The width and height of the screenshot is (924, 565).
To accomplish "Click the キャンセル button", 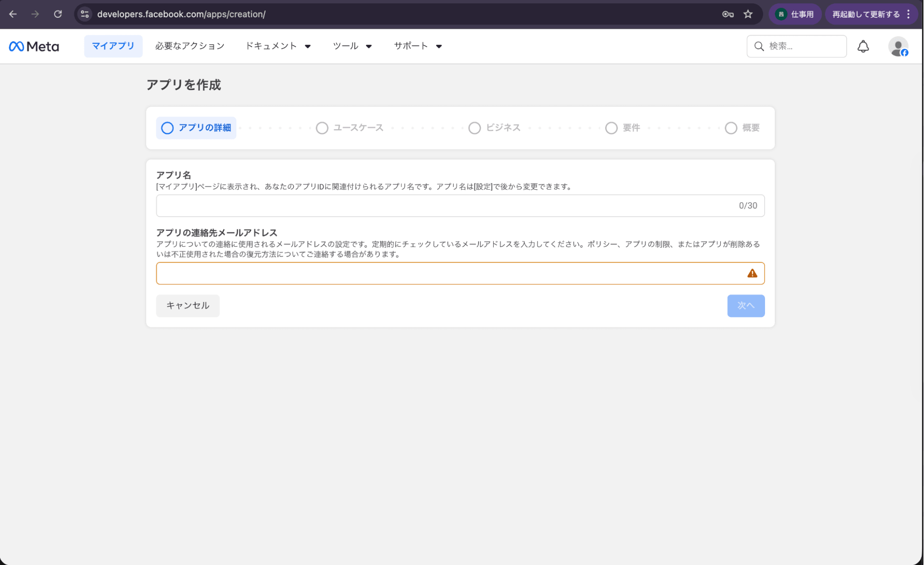I will coord(187,306).
